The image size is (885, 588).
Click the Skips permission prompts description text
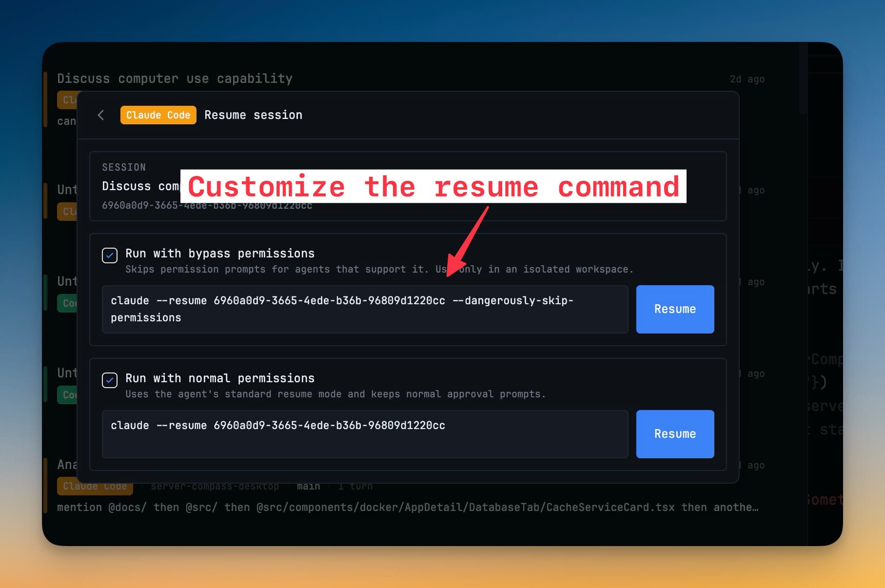pyautogui.click(x=379, y=269)
